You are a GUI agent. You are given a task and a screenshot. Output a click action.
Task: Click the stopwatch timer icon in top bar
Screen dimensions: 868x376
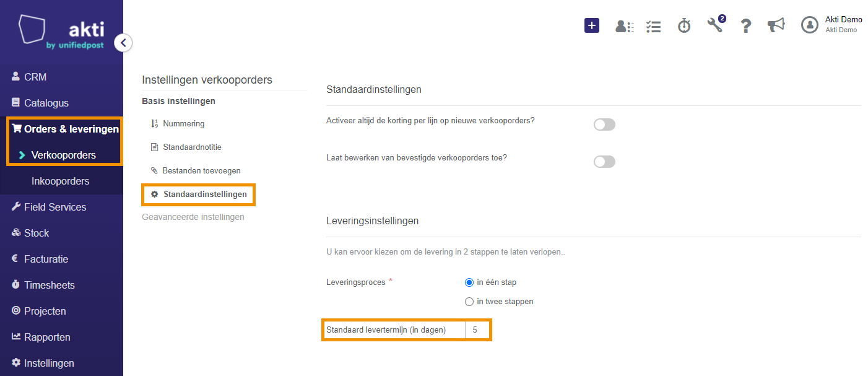point(684,25)
